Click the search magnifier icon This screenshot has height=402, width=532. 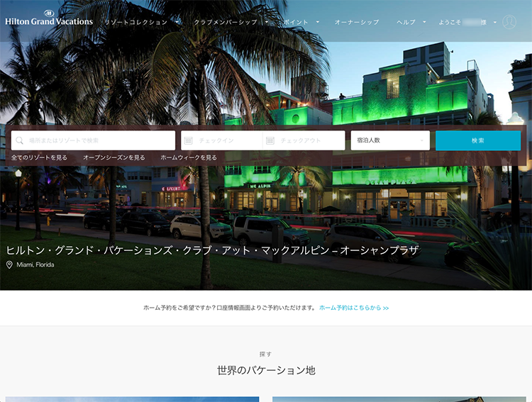[x=19, y=140]
